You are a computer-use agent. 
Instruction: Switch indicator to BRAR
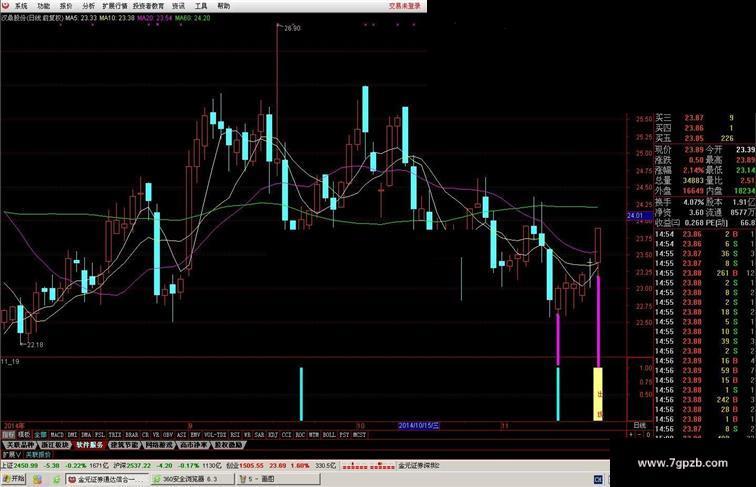pos(132,434)
